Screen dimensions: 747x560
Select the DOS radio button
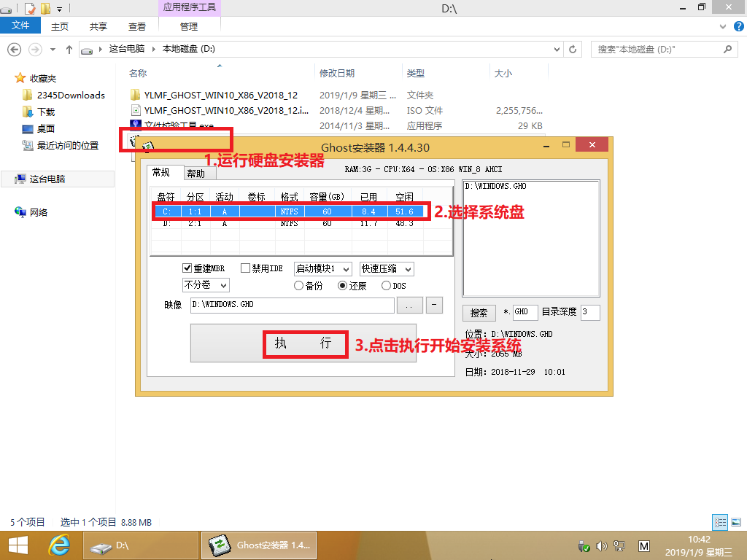pos(387,286)
